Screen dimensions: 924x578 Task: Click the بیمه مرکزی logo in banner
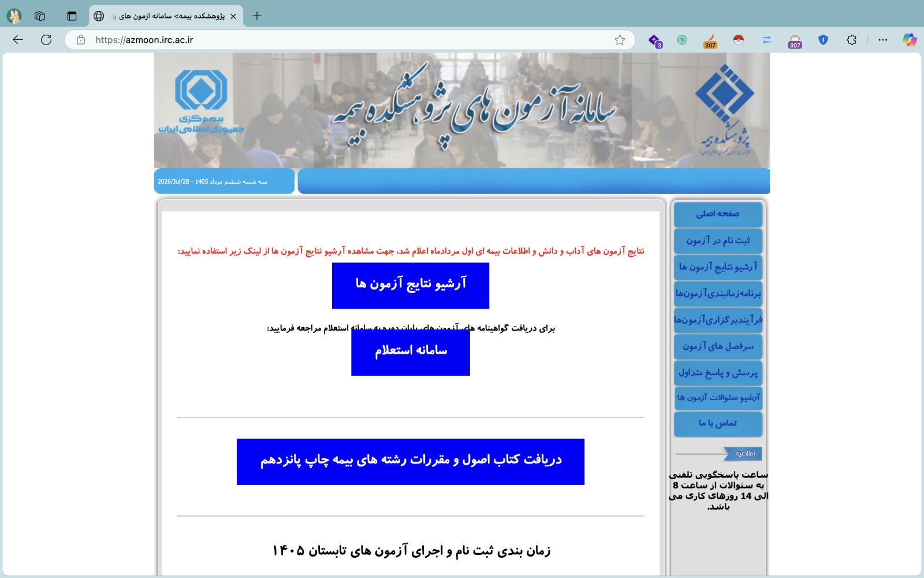[x=201, y=101]
